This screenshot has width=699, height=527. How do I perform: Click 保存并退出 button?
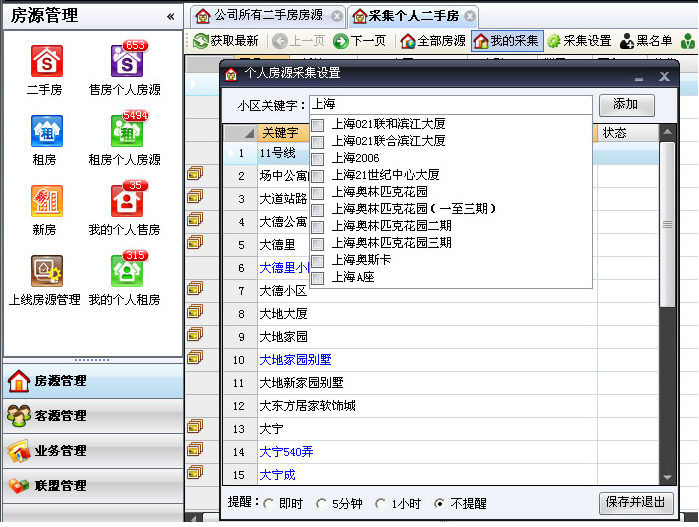coord(636,503)
